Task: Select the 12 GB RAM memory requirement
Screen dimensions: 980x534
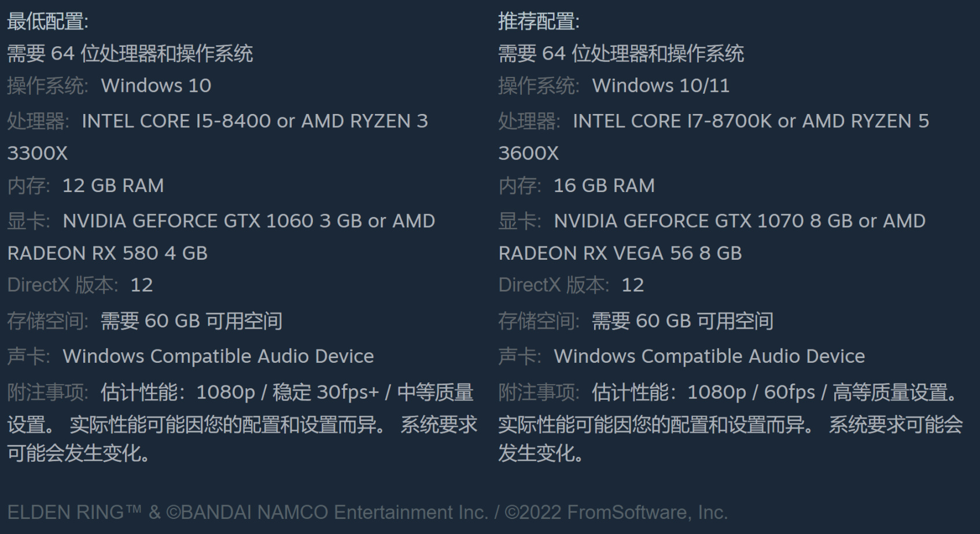Action: [x=113, y=186]
